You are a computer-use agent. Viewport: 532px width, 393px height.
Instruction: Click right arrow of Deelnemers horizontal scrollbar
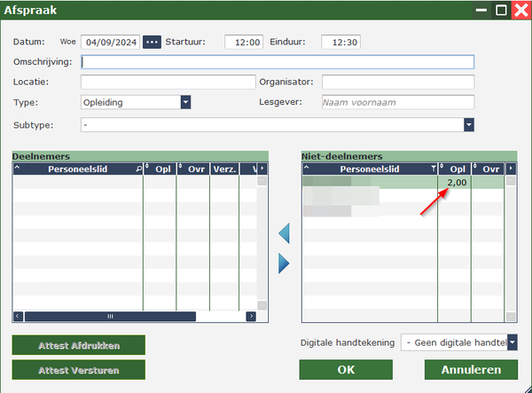point(251,317)
